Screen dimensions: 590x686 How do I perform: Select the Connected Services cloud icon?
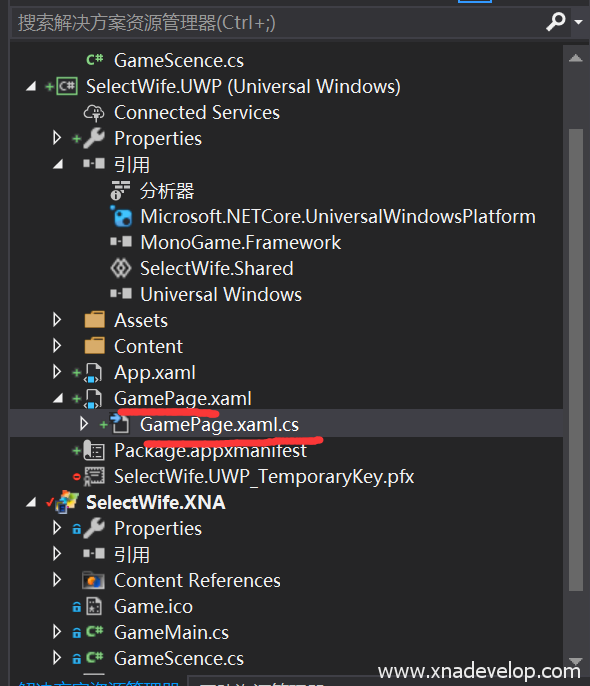(x=94, y=113)
